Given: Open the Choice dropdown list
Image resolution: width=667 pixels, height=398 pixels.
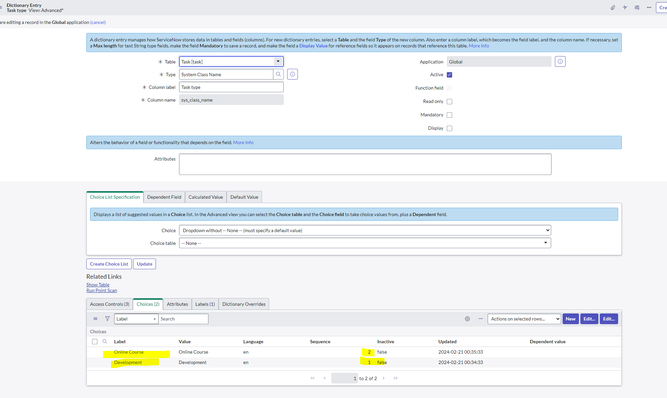Looking at the screenshot, I should point(365,230).
